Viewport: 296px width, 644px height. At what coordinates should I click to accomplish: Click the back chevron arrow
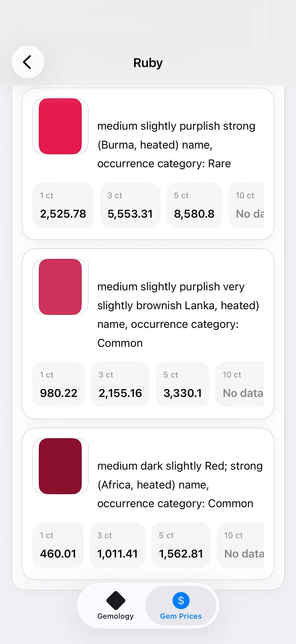pyautogui.click(x=28, y=62)
